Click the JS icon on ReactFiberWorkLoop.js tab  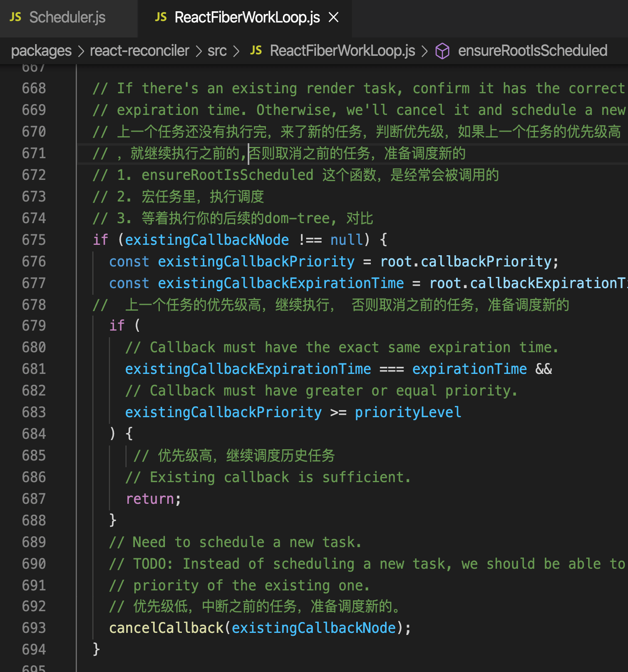(x=161, y=17)
